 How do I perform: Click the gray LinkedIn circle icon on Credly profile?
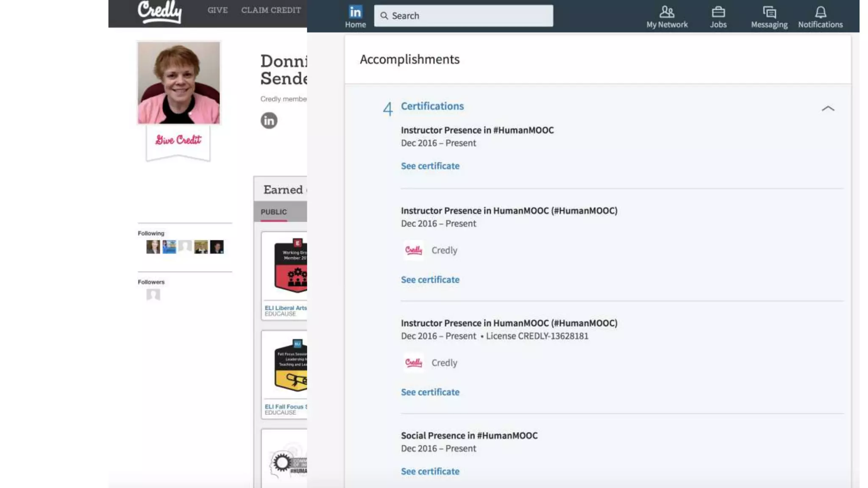click(269, 121)
